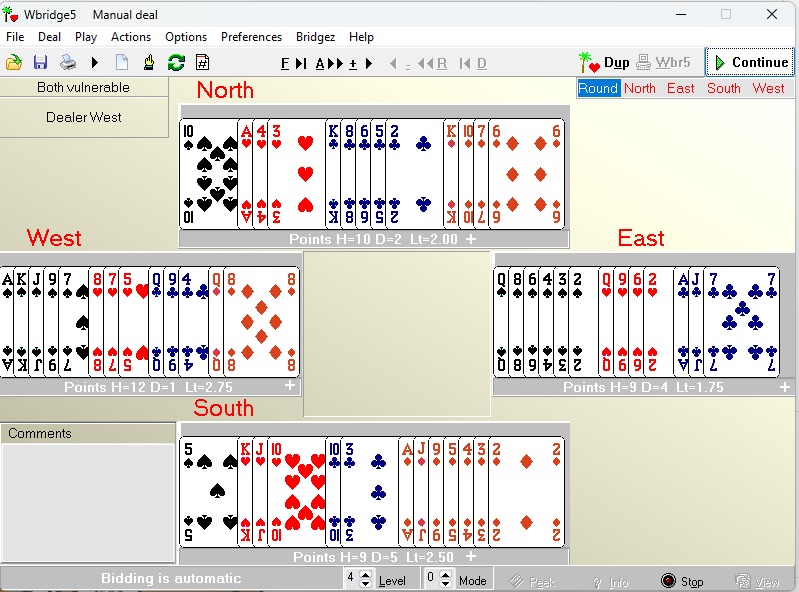Click the Dup palm tree button
This screenshot has width=799, height=592.
click(x=604, y=62)
